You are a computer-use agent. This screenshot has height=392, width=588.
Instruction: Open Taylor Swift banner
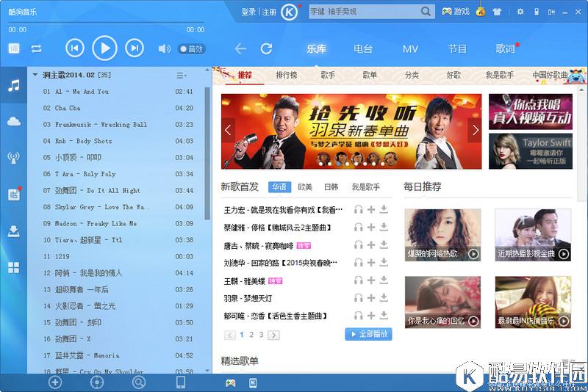pos(530,151)
